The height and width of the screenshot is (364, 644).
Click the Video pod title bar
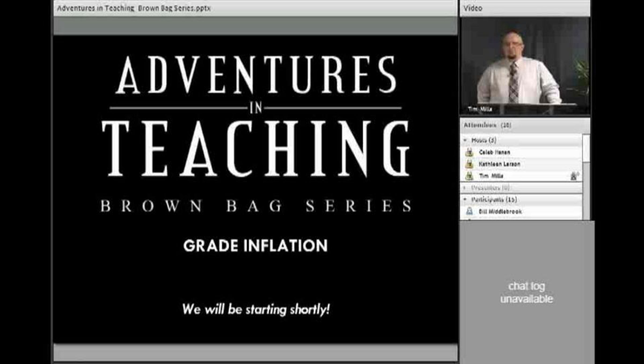(x=473, y=8)
